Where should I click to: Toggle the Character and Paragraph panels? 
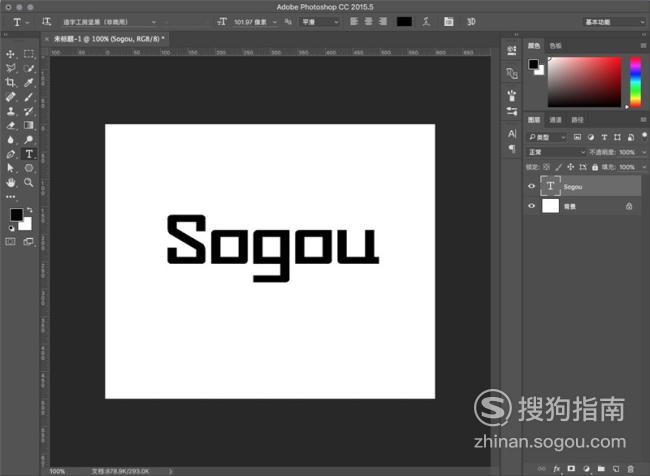(x=449, y=22)
